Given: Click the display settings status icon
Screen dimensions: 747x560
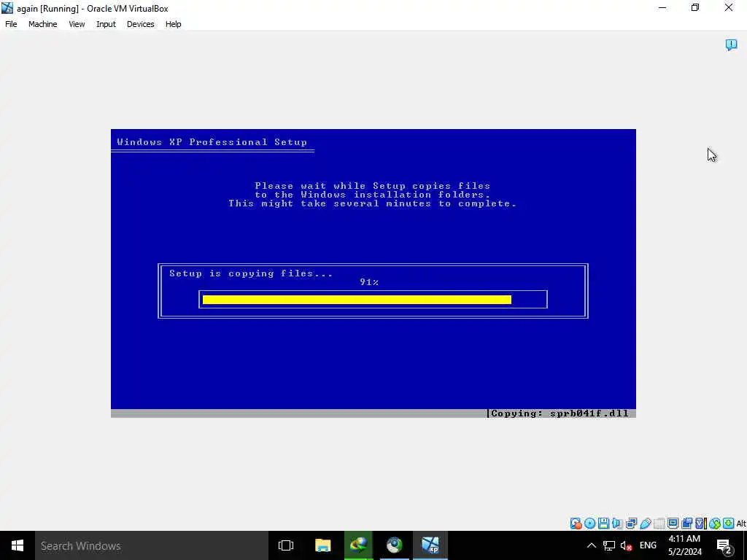Looking at the screenshot, I should point(673,524).
